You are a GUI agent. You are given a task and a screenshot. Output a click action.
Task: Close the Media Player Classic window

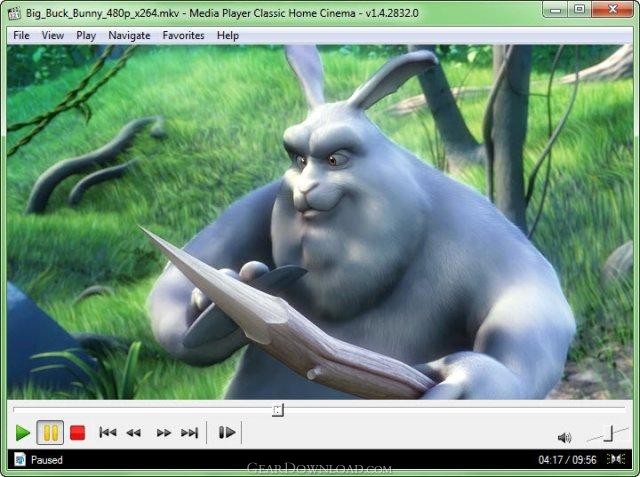tap(612, 9)
